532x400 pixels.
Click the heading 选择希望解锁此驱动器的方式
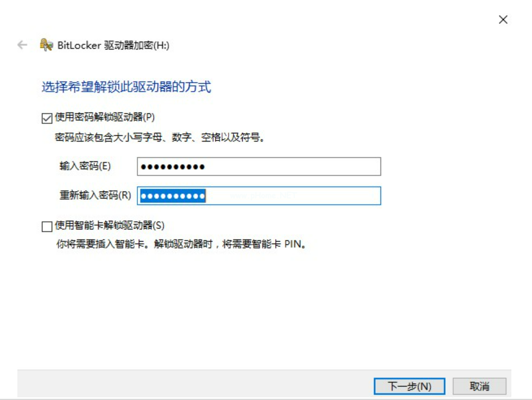126,87
